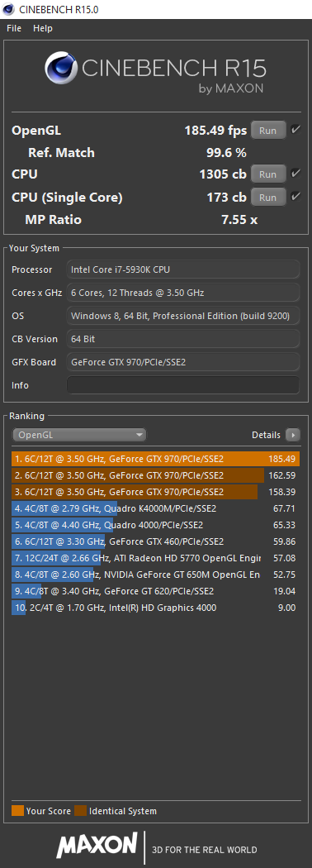312x868 pixels.
Task: Click the CPU score 1305 cb
Action: click(222, 174)
